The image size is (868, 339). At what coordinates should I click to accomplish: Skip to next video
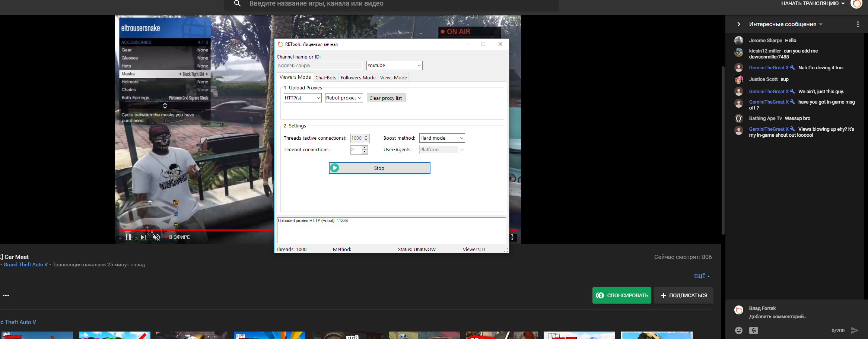pyautogui.click(x=143, y=237)
